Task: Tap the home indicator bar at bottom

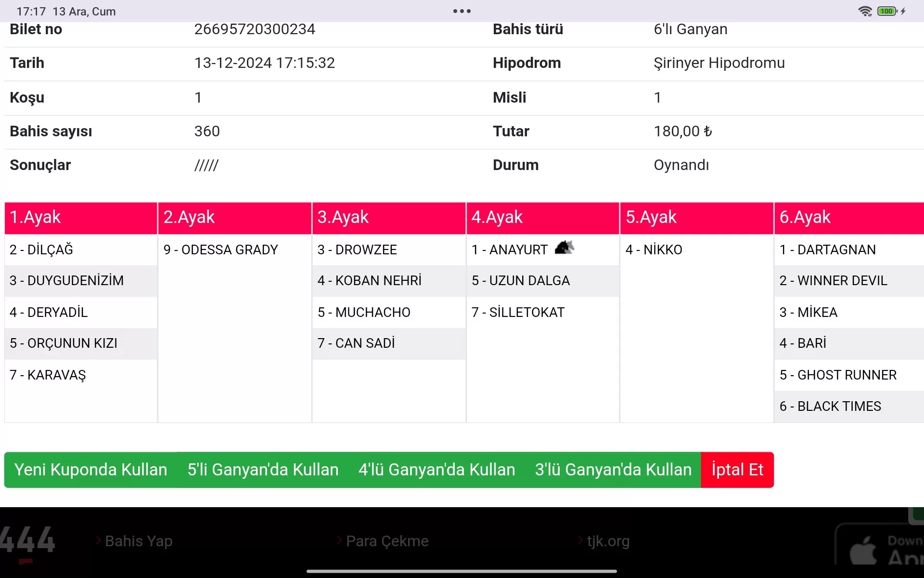Action: 462,571
